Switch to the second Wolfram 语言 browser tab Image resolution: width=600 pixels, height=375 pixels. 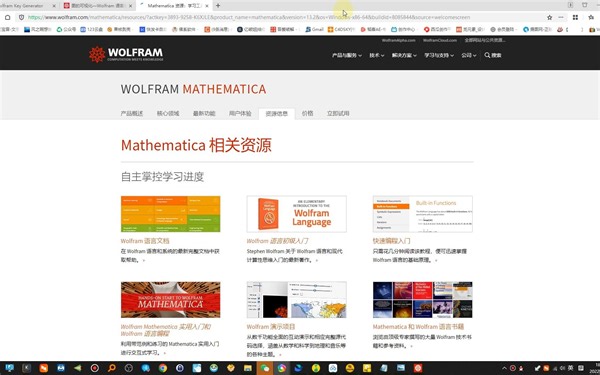[98, 5]
